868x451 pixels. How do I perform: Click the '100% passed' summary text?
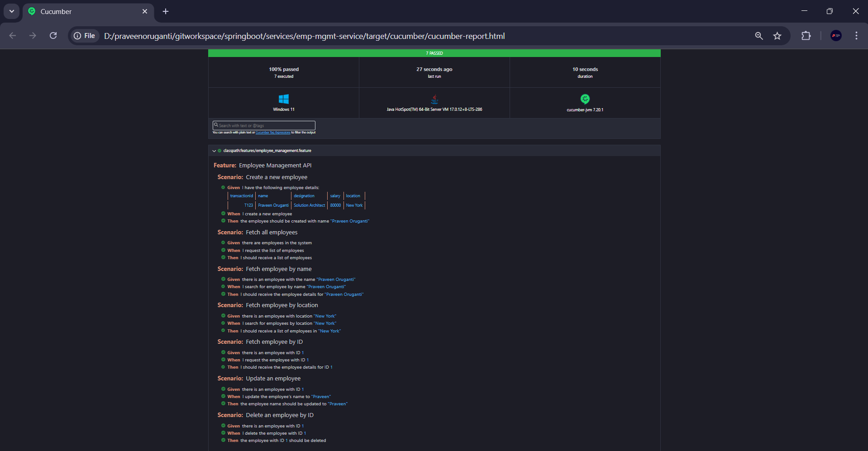coord(284,69)
